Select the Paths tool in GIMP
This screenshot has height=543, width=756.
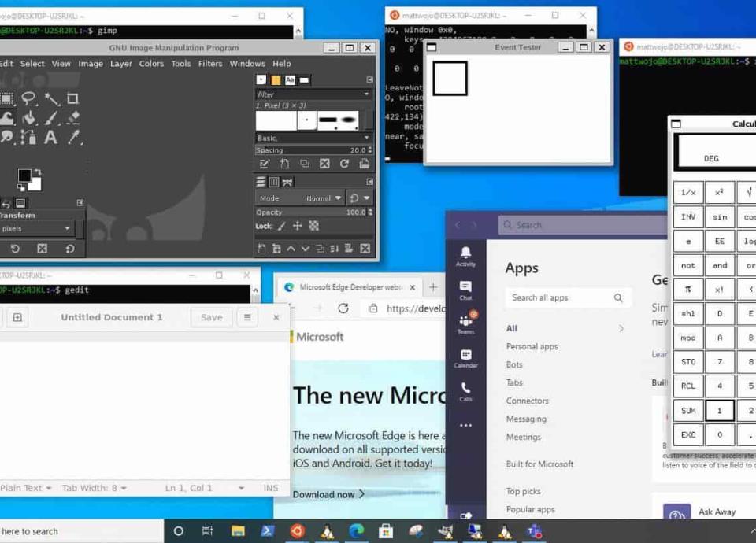pyautogui.click(x=28, y=137)
